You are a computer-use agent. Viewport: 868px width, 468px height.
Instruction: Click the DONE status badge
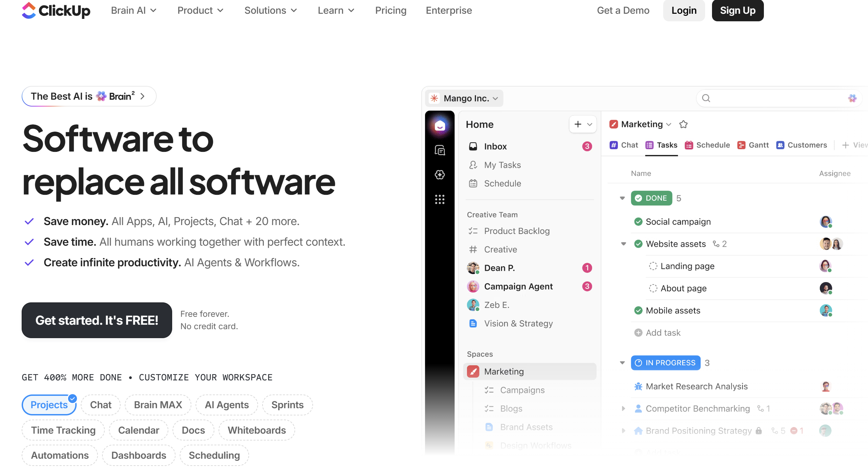[652, 198]
